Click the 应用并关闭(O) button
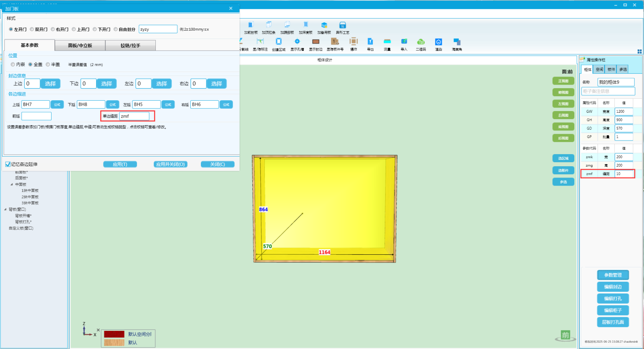Screen dimensions: 644x349 171,164
